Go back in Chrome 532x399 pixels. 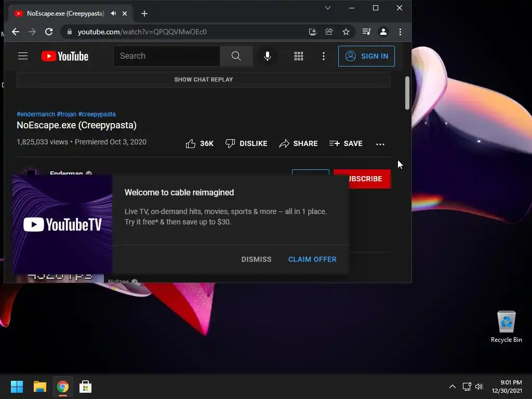16,32
